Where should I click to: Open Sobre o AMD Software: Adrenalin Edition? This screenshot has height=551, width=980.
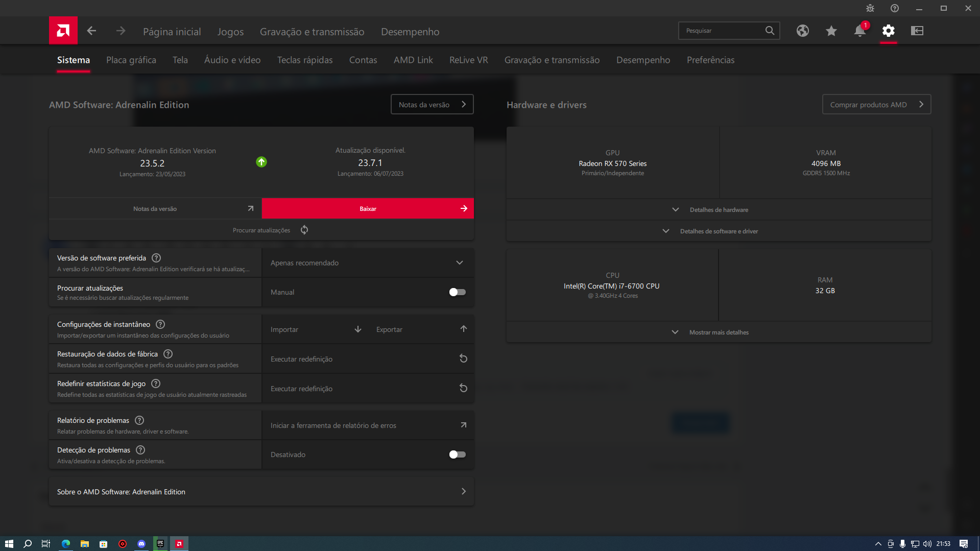pos(261,492)
